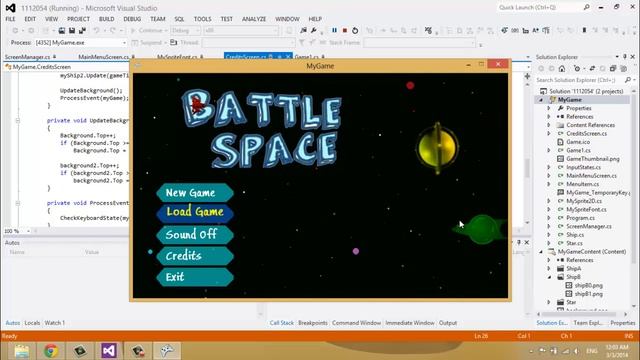Viewport: 640px width, 360px height.
Task: Open the ANALYZE menu
Action: (254, 19)
